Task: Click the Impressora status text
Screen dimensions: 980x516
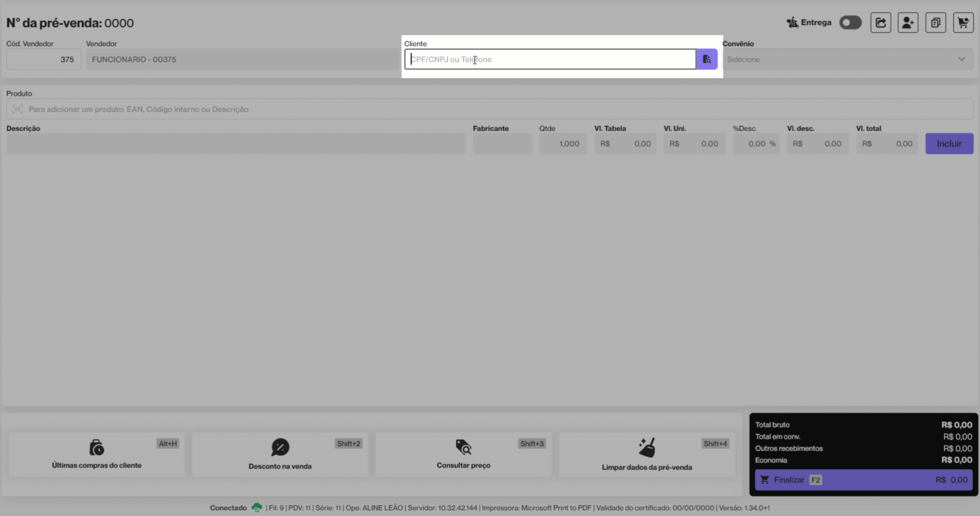Action: pos(537,508)
